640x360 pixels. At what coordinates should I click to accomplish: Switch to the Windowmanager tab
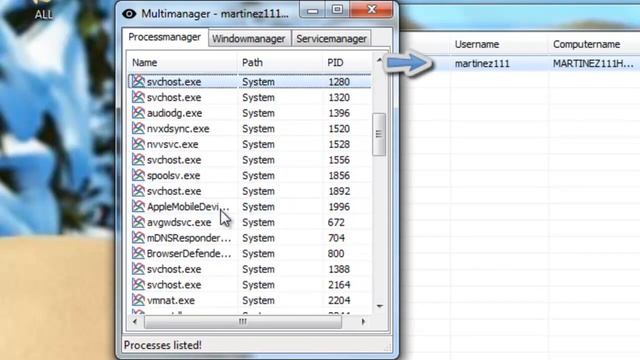pyautogui.click(x=249, y=39)
